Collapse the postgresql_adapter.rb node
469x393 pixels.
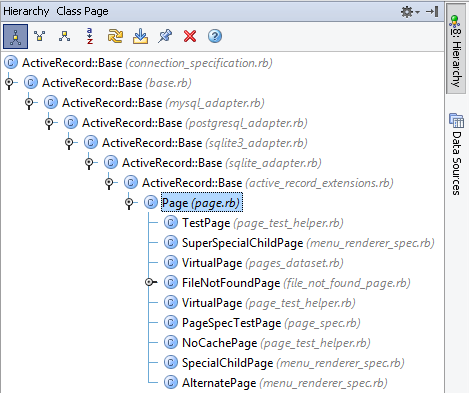49,123
